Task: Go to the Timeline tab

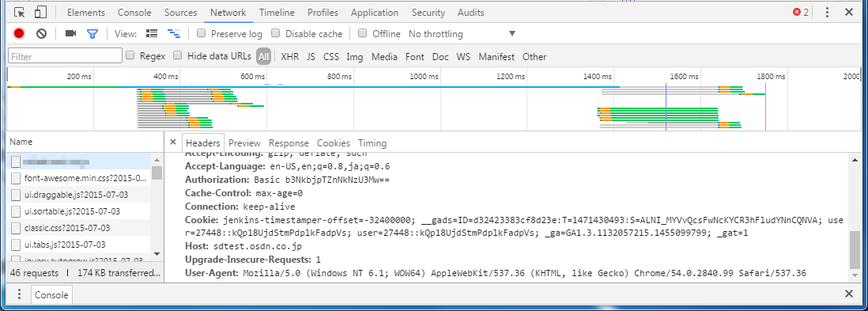Action: [x=277, y=12]
